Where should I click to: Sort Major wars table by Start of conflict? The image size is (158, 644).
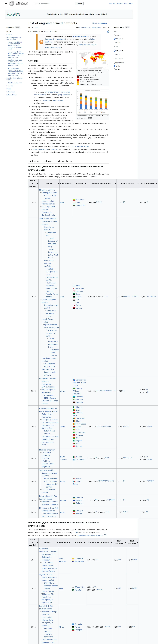[x=37, y=184]
